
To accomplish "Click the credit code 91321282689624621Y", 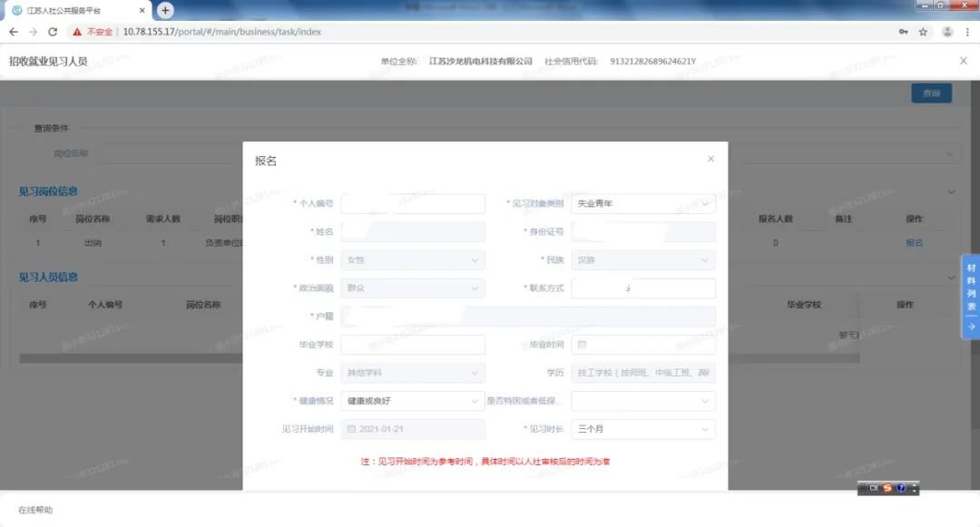I will click(653, 61).
